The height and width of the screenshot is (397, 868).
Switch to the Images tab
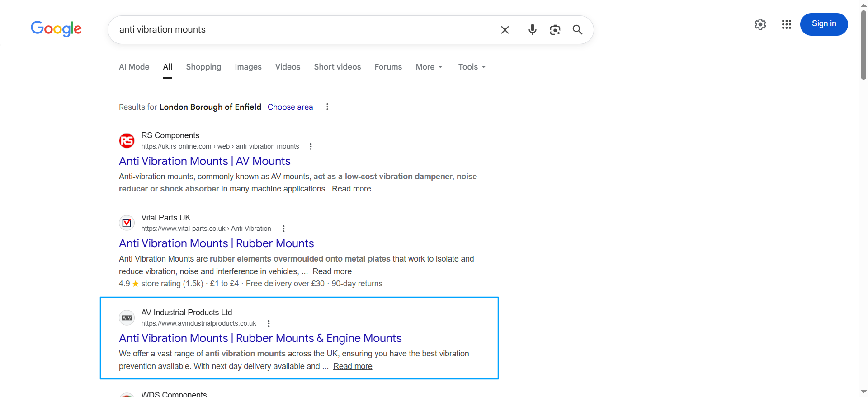pos(248,67)
